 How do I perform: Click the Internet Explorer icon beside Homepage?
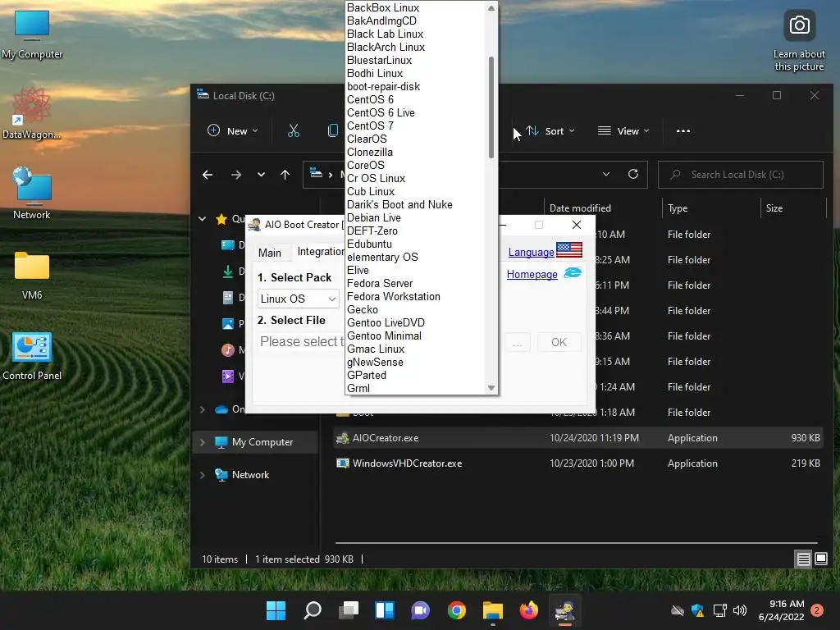tap(573, 272)
